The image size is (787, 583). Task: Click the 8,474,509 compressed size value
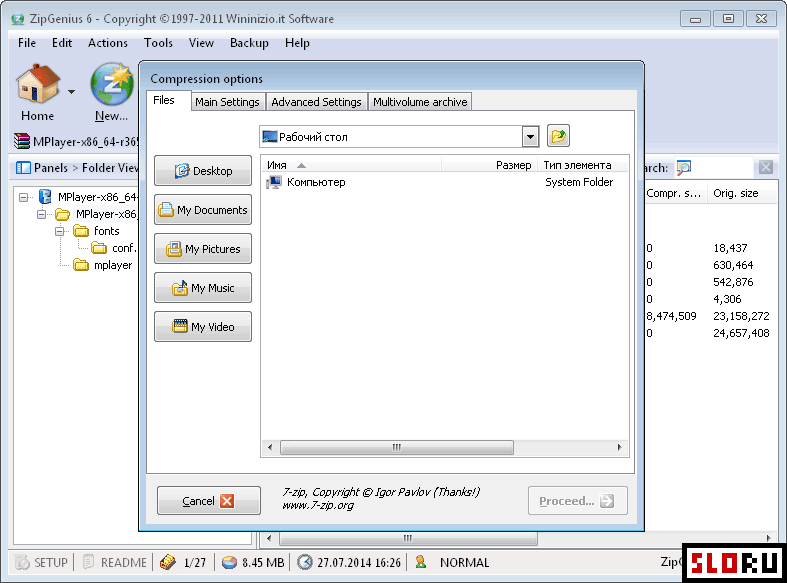pyautogui.click(x=672, y=316)
